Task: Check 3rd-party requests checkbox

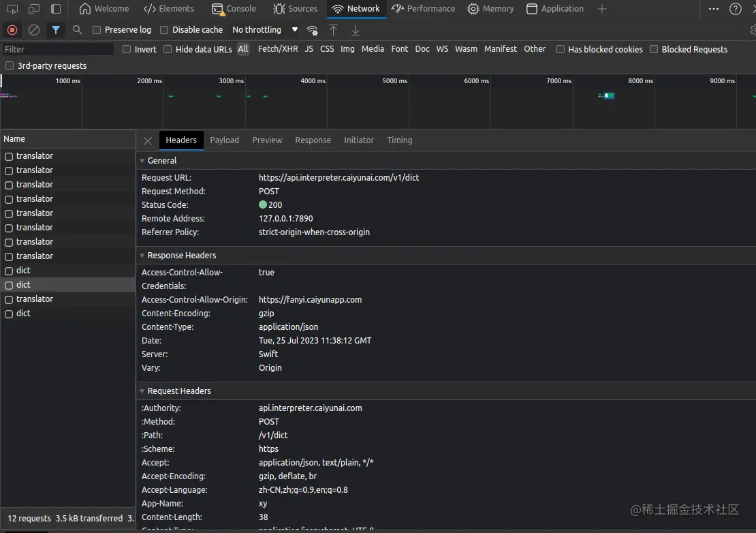Action: (x=9, y=65)
